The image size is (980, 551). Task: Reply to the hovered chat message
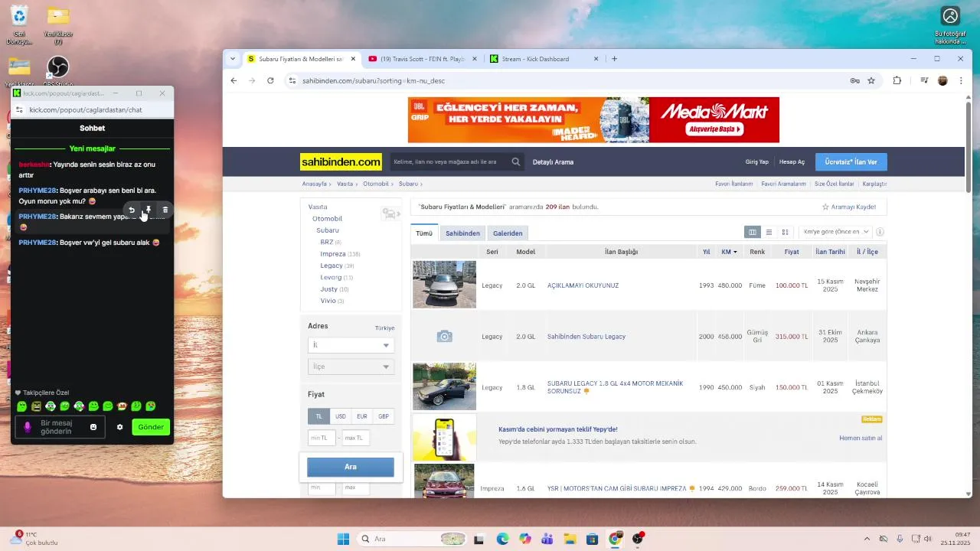(x=132, y=210)
